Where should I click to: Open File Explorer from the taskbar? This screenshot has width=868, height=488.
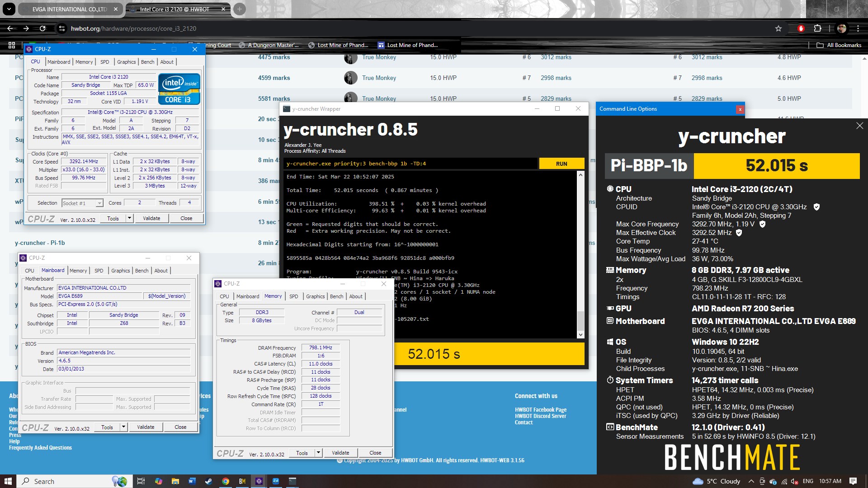tap(175, 481)
